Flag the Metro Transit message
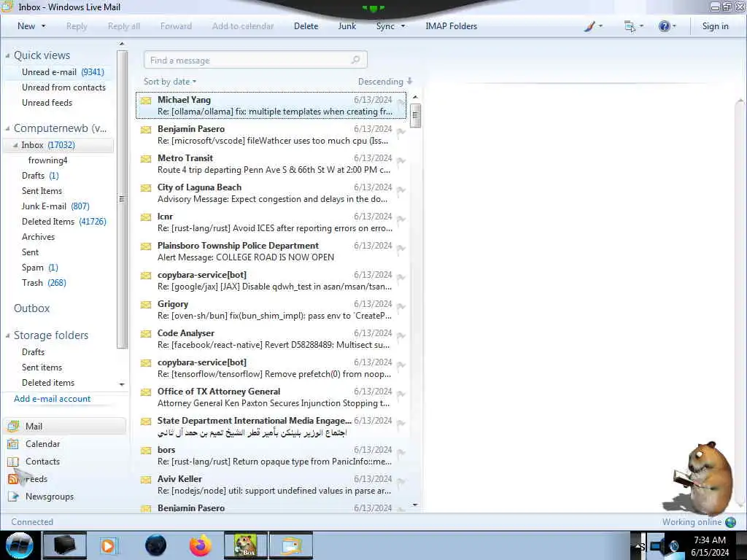747x560 pixels. tap(401, 161)
